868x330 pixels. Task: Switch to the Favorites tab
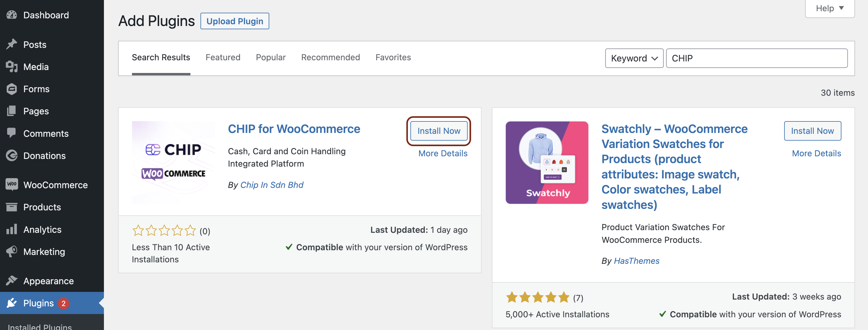[x=393, y=57]
